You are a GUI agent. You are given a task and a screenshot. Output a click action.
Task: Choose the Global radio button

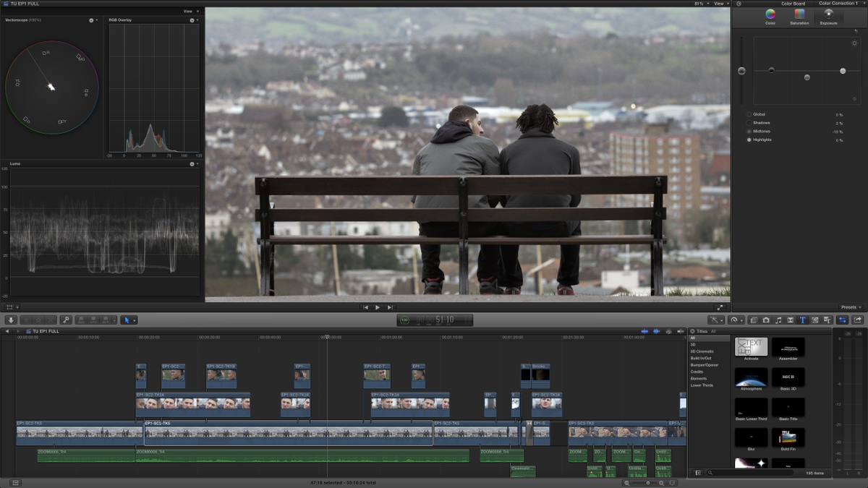tap(749, 114)
